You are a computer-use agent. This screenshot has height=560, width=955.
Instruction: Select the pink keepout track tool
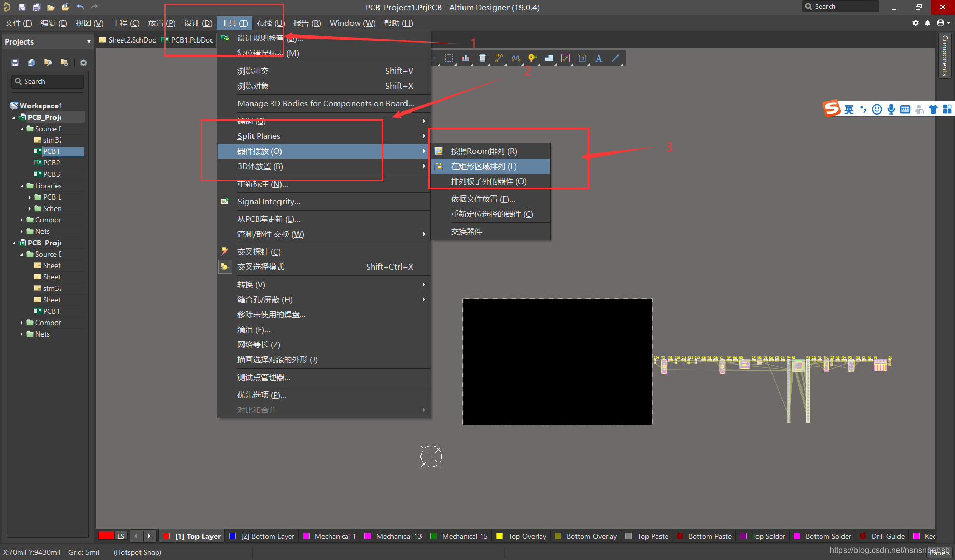click(x=565, y=58)
